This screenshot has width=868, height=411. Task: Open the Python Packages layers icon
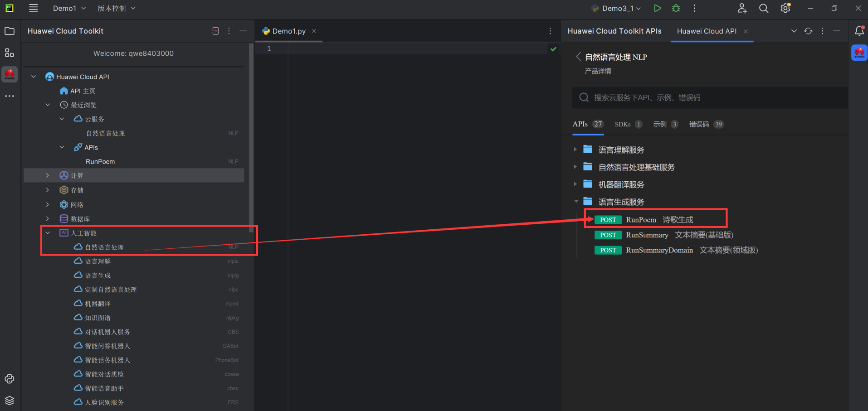click(10, 401)
